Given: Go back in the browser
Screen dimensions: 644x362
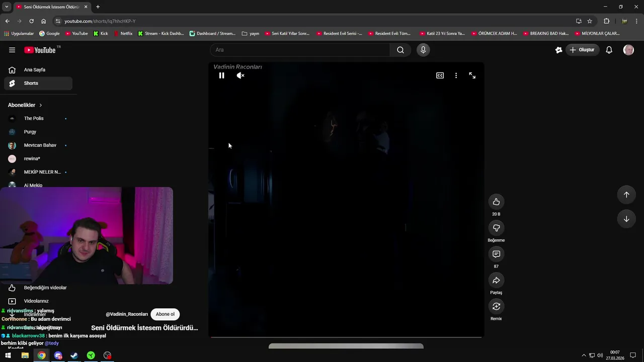Looking at the screenshot, I should [7, 21].
